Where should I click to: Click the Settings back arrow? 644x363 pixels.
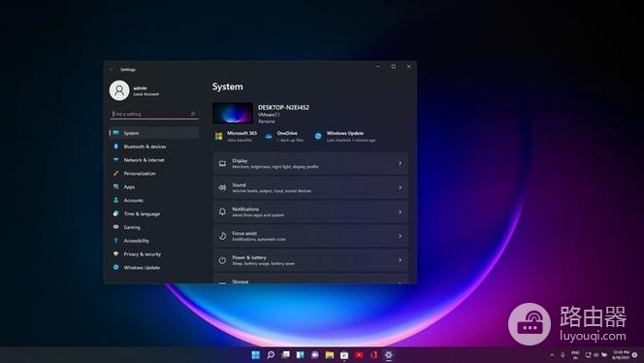click(112, 70)
